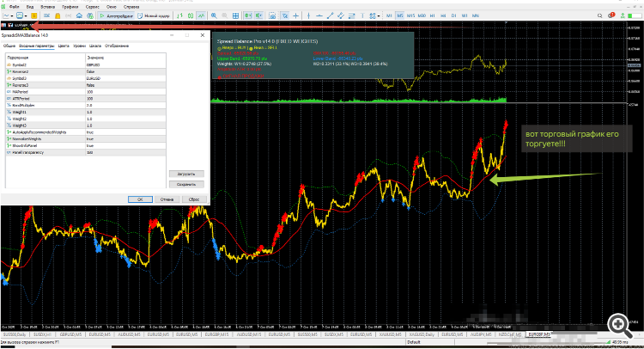Viewport: 644px width, 349px height.
Task: Select the equidistant channel tool
Action: point(341,15)
